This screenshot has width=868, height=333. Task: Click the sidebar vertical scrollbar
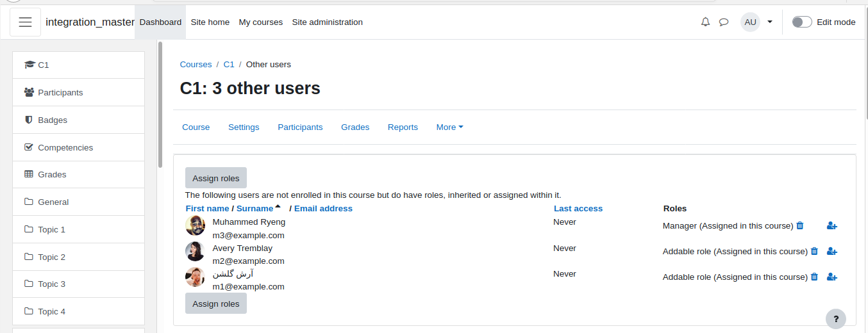tap(160, 106)
